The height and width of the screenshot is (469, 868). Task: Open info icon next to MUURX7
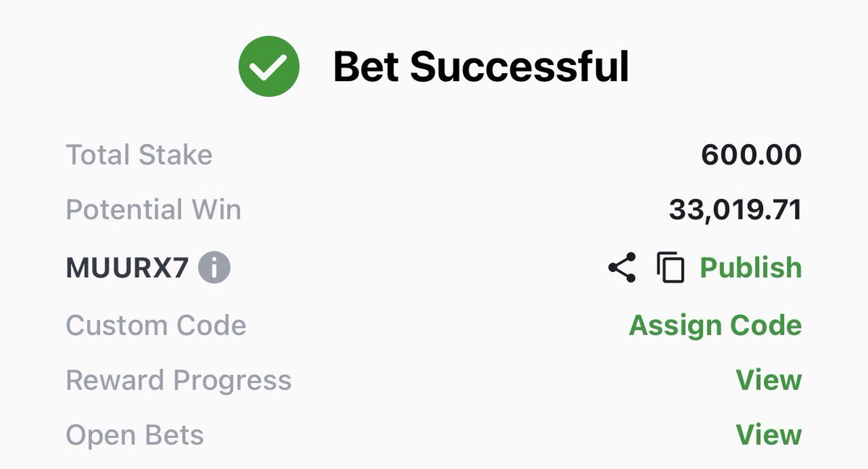click(214, 268)
